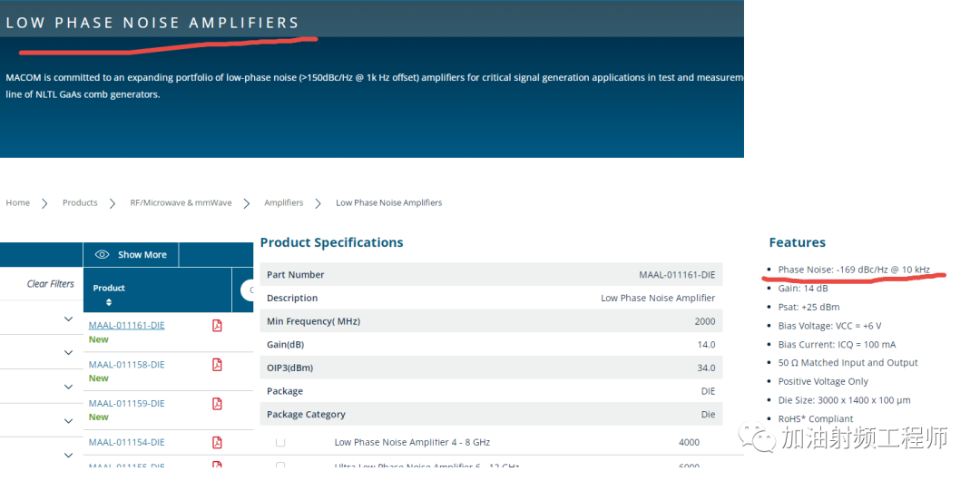Check the Ultra Low Phase Noise Amplifier 6 - 12 GHz checkbox
This screenshot has width=980, height=481.
tap(280, 466)
